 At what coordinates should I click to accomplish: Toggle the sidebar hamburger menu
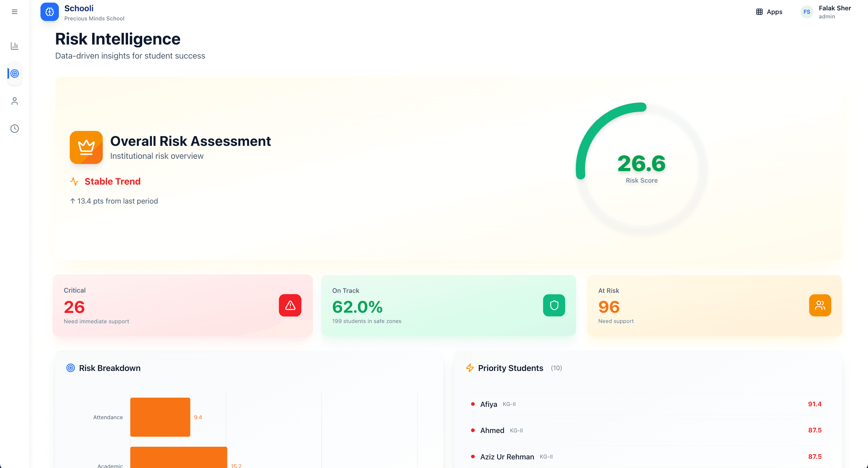tap(14, 11)
